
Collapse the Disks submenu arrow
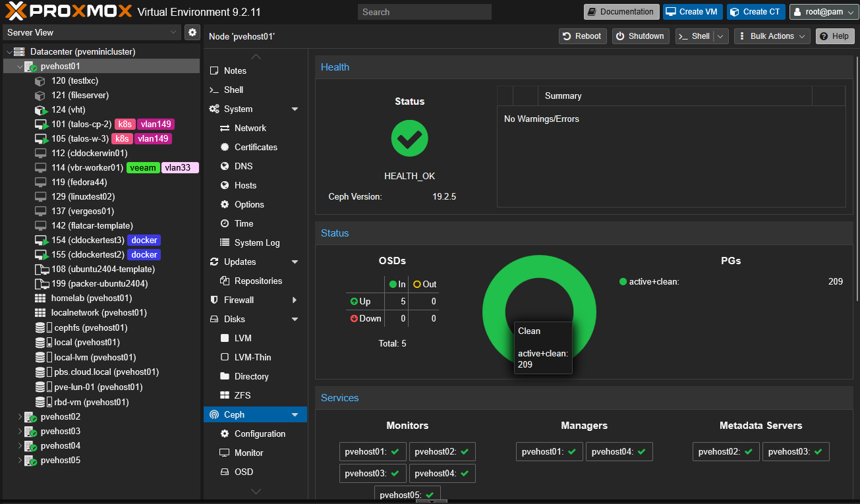click(x=295, y=319)
